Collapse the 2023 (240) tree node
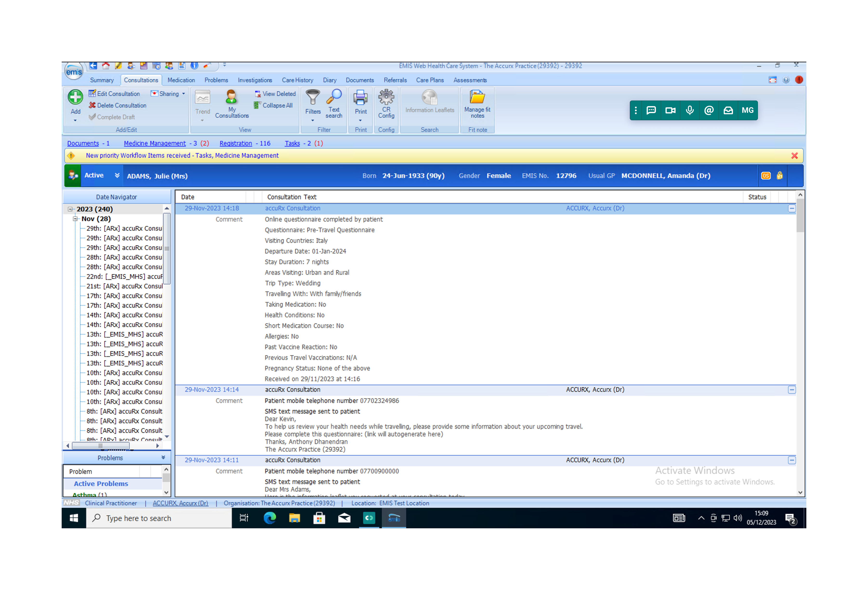Viewport: 868px width, 590px height. point(70,209)
